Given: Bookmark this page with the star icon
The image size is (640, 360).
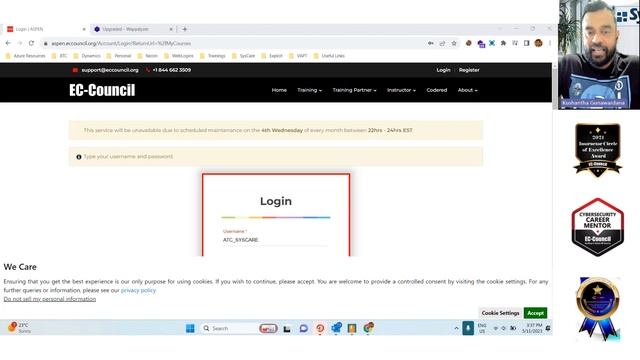Looking at the screenshot, I should click(454, 43).
